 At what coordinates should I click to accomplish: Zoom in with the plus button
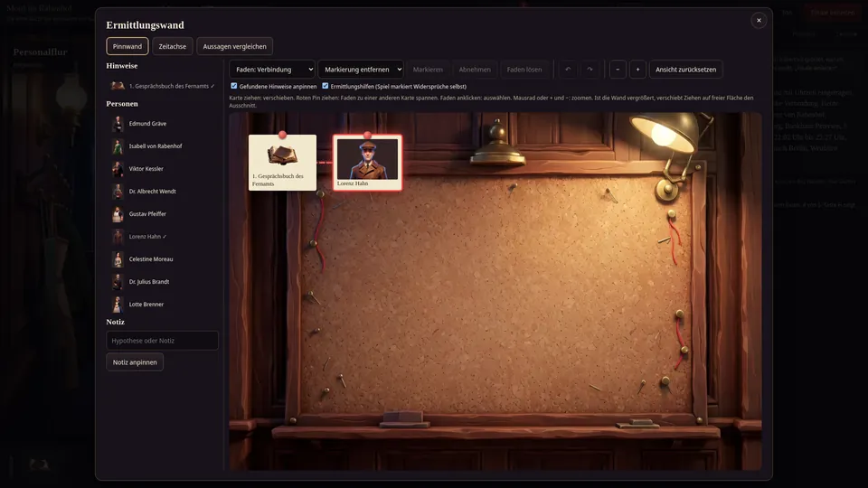[637, 70]
